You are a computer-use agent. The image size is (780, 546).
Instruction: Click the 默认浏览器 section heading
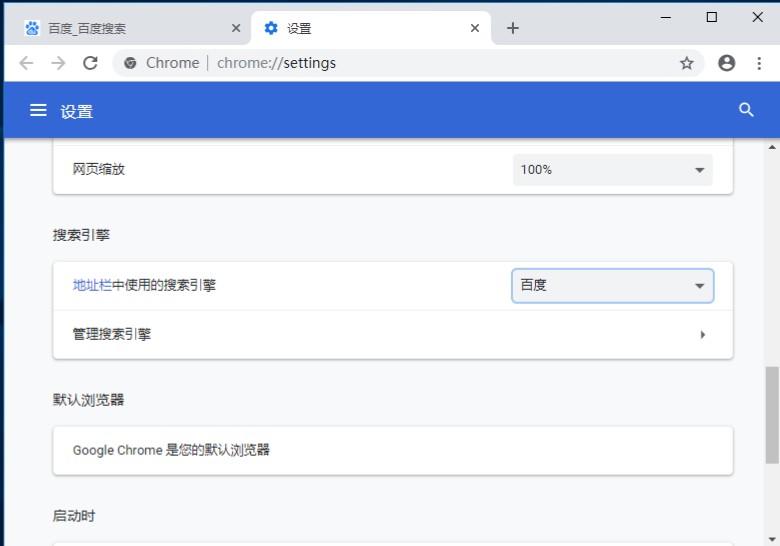click(x=88, y=400)
